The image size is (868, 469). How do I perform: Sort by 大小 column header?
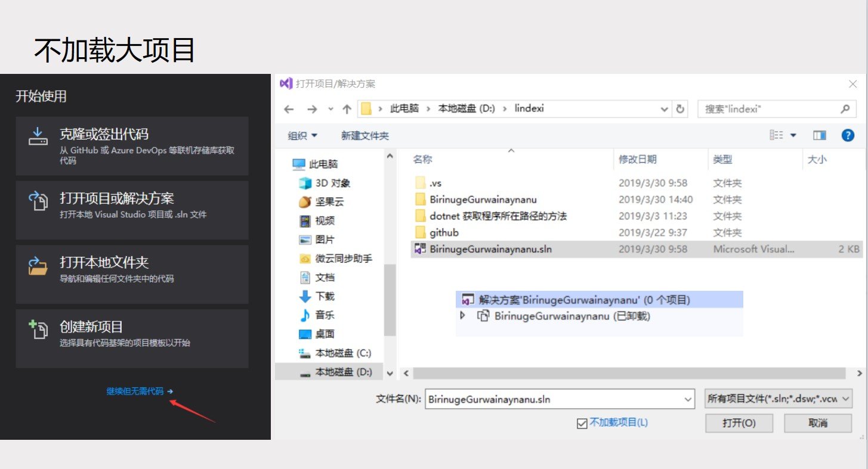point(817,159)
